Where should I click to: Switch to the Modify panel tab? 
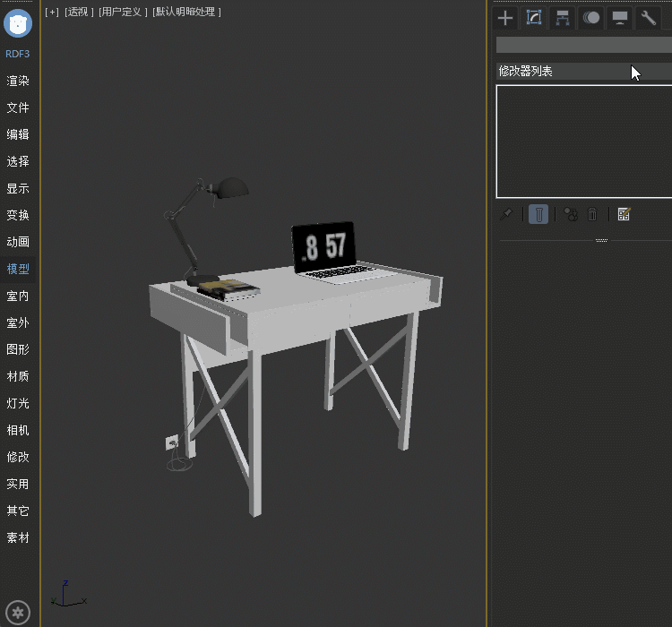click(534, 18)
